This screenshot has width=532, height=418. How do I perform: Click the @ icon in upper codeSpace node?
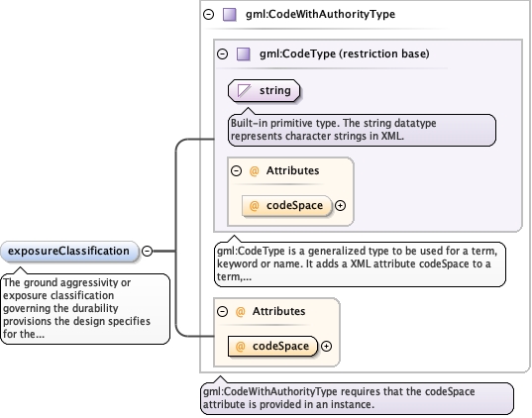[254, 206]
